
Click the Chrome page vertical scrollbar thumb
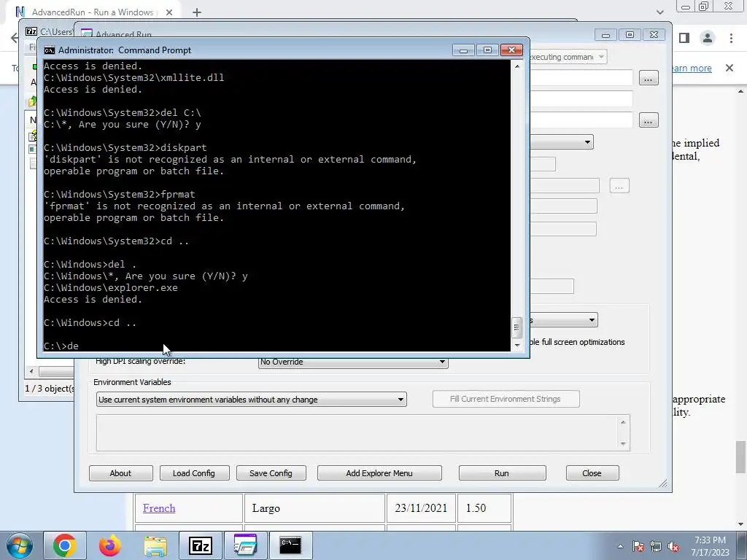740,458
